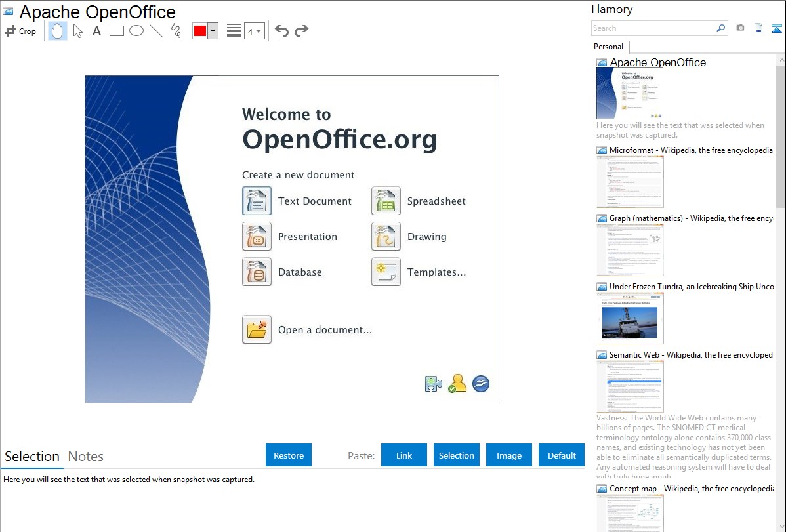Click the Concept map - Wikipedia title

coord(691,488)
